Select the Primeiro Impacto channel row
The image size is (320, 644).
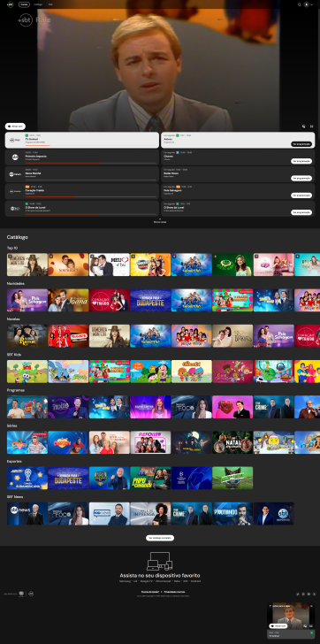(82, 157)
